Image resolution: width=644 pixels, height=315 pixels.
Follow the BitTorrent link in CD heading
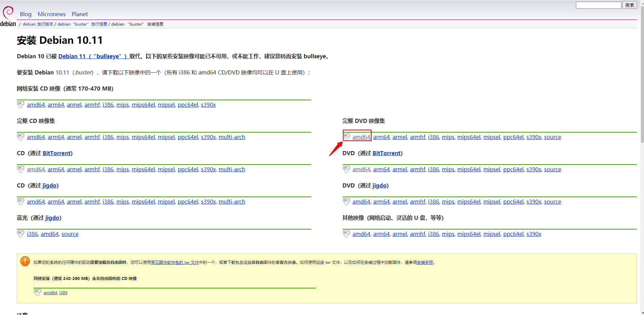tap(57, 153)
